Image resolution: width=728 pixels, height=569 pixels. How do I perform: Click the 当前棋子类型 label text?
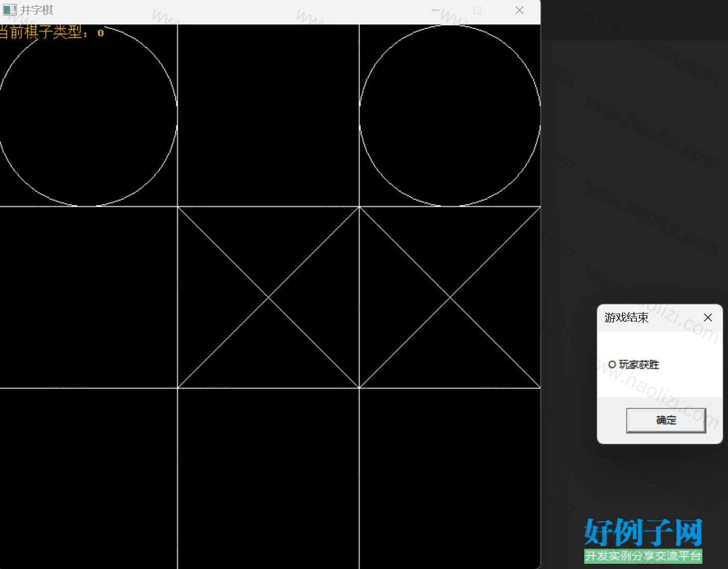point(51,32)
